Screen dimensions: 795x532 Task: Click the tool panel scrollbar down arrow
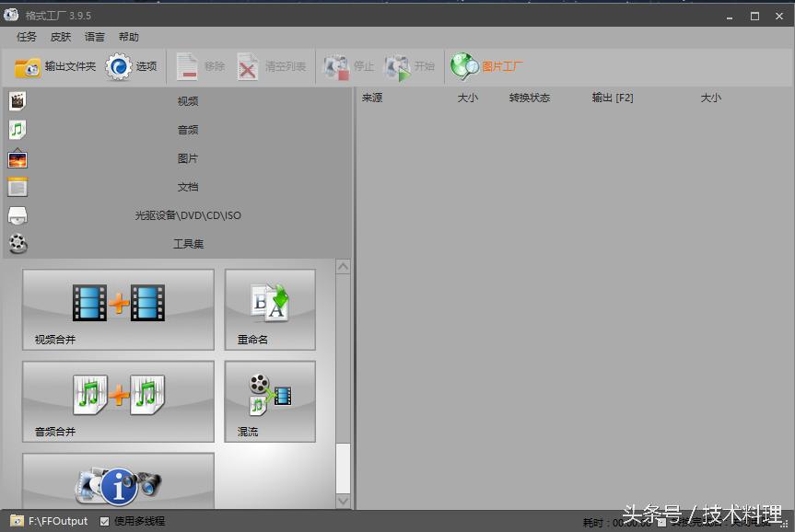pos(343,502)
